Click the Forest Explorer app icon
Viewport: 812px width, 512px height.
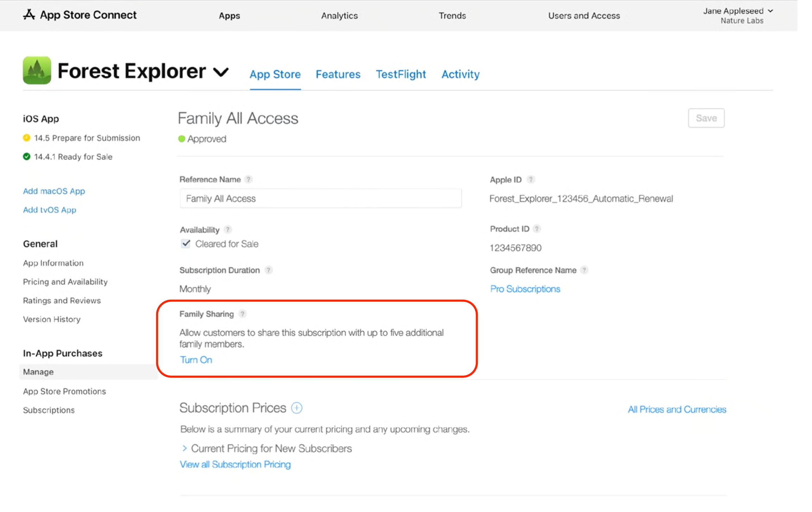point(37,70)
